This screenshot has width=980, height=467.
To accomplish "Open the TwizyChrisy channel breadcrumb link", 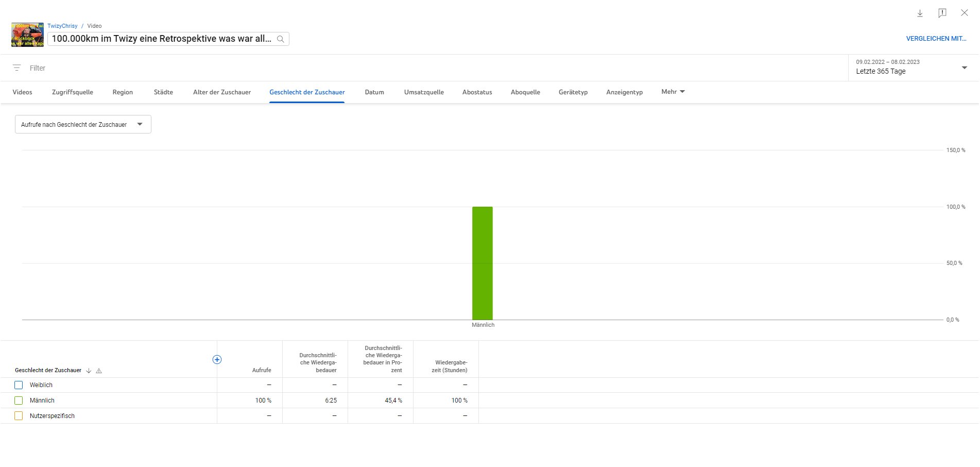I will 62,26.
